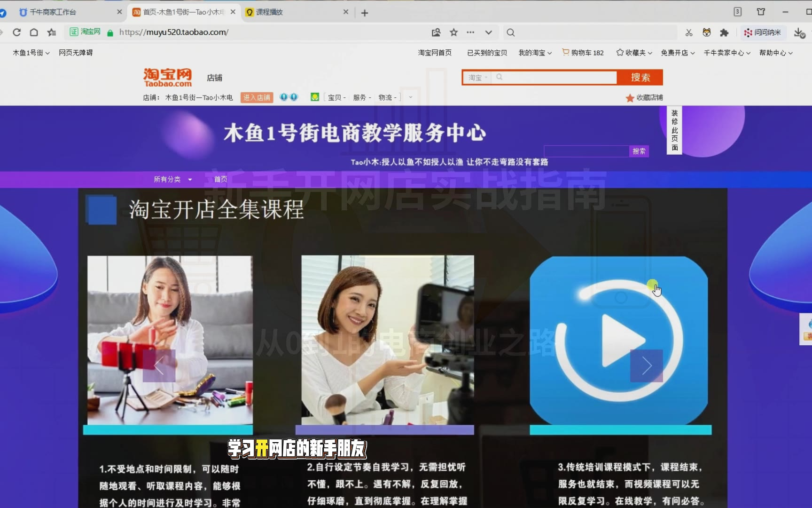Click the green 淘宝网 site certificate badge
Viewport: 812px width, 508px height.
tap(85, 32)
